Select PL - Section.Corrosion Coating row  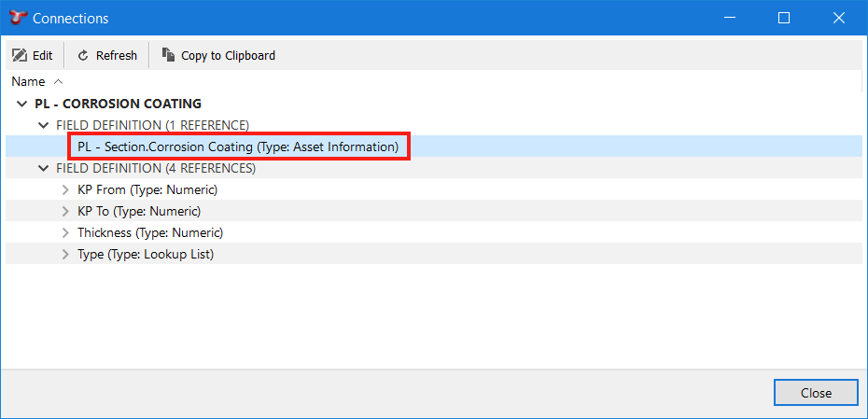coord(238,147)
